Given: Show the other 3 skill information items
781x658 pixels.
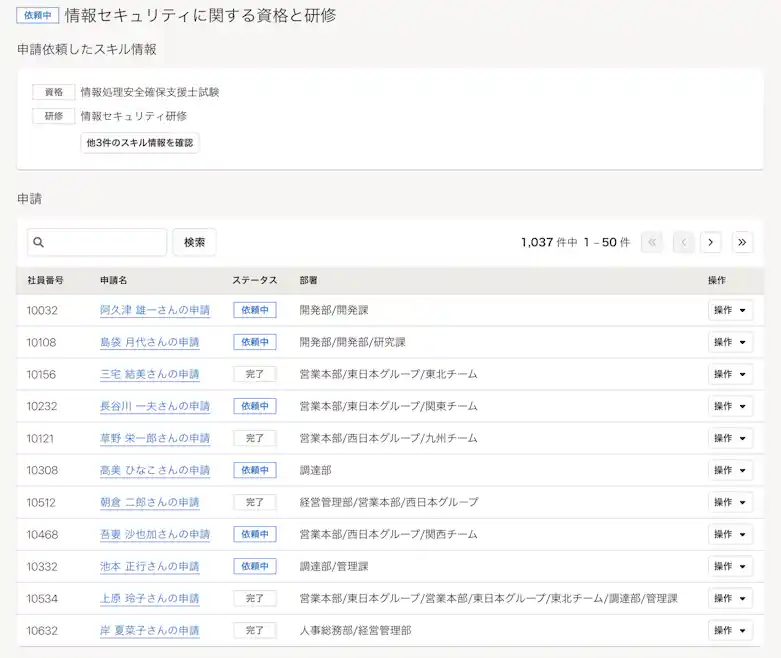Looking at the screenshot, I should click(x=140, y=143).
